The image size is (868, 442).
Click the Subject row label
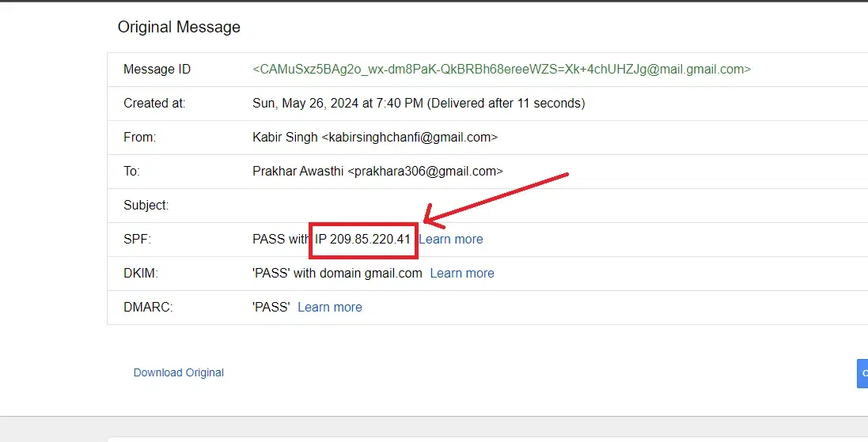[146, 205]
